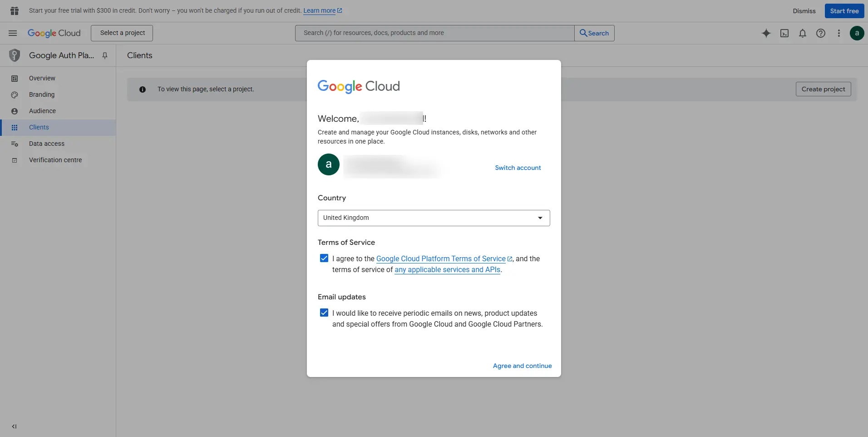Click the Overview sidebar icon
The image size is (868, 437).
(15, 79)
